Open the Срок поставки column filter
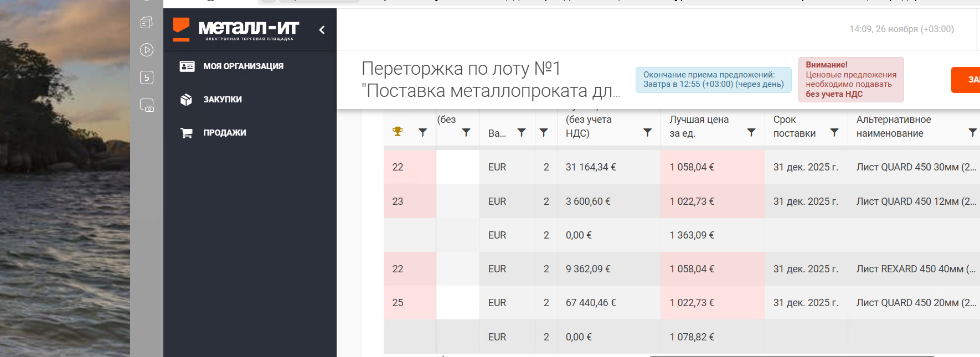The image size is (980, 357). (834, 132)
